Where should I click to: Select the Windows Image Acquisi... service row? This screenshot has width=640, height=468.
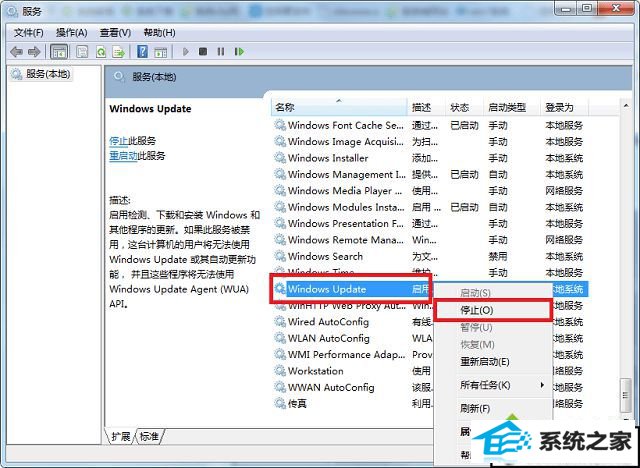point(430,142)
